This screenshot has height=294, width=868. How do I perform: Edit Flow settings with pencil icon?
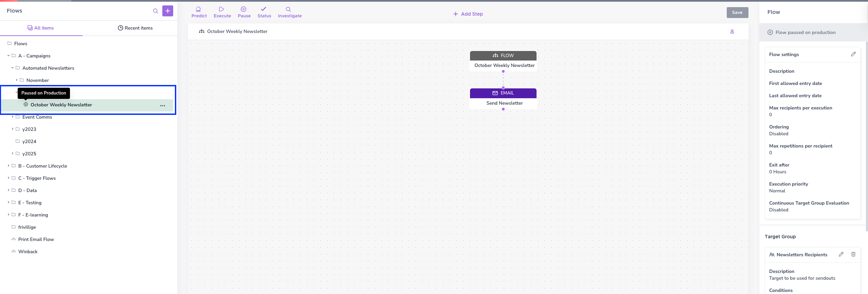tap(853, 54)
